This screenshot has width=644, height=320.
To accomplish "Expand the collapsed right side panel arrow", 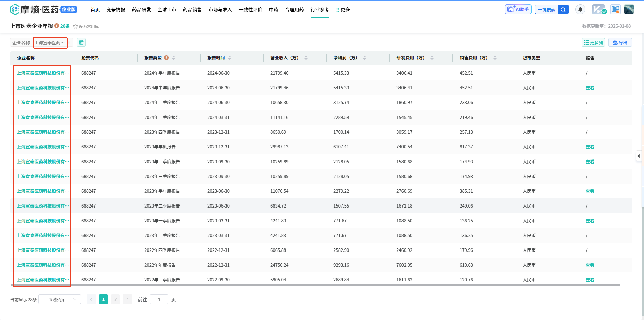I will pyautogui.click(x=639, y=156).
